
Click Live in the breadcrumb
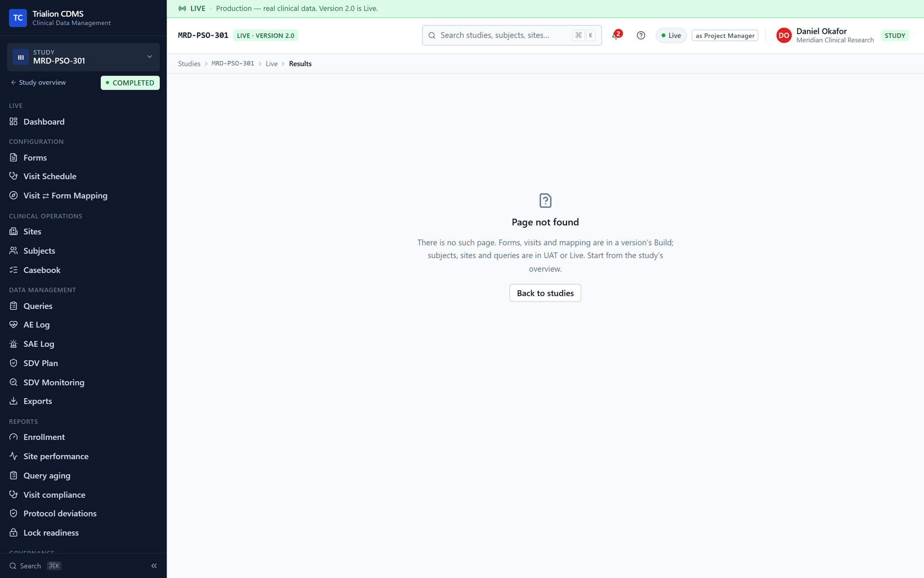pyautogui.click(x=271, y=64)
